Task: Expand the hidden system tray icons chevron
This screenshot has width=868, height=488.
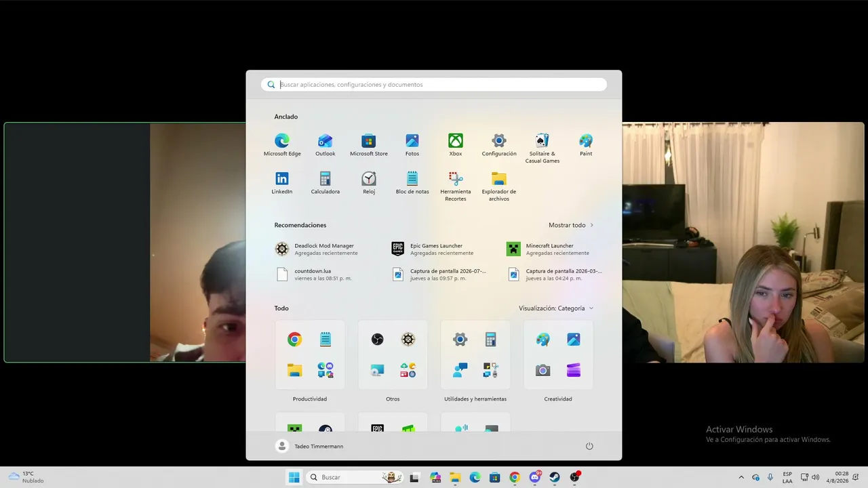Action: point(741,477)
